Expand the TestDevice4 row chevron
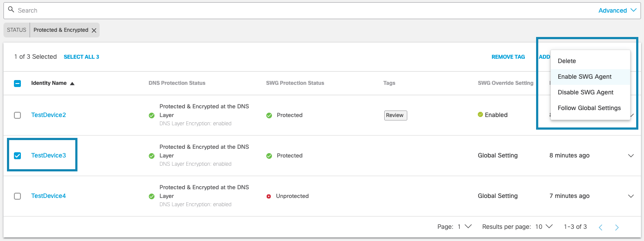The width and height of the screenshot is (644, 241). point(631,196)
